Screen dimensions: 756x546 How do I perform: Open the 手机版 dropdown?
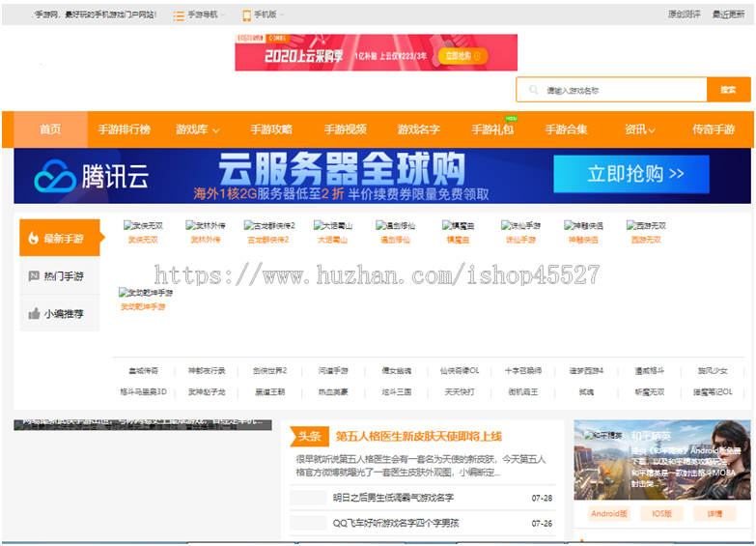tap(264, 14)
